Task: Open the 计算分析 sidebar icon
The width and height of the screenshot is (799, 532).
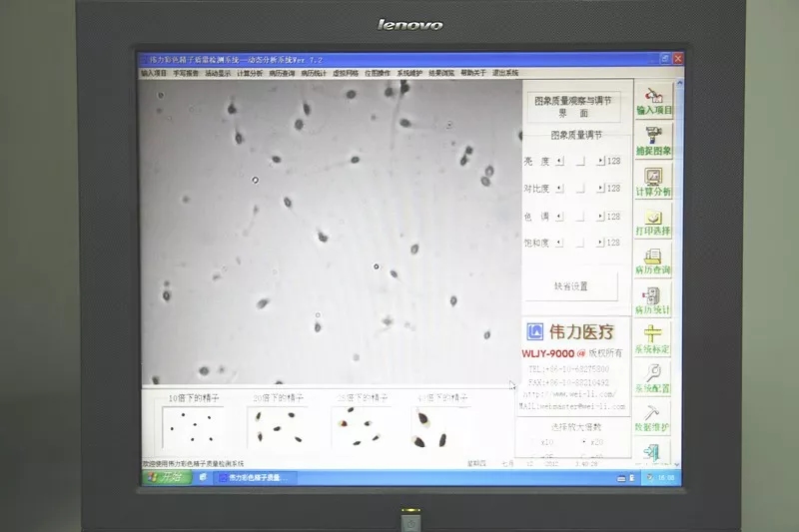Action: [654, 182]
